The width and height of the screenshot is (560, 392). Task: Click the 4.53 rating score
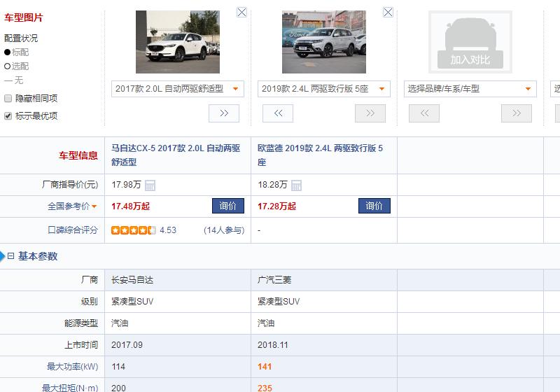point(168,230)
